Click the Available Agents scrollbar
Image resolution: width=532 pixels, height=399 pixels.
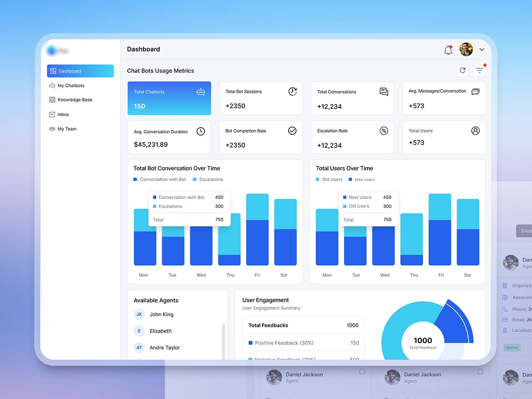coord(223,341)
